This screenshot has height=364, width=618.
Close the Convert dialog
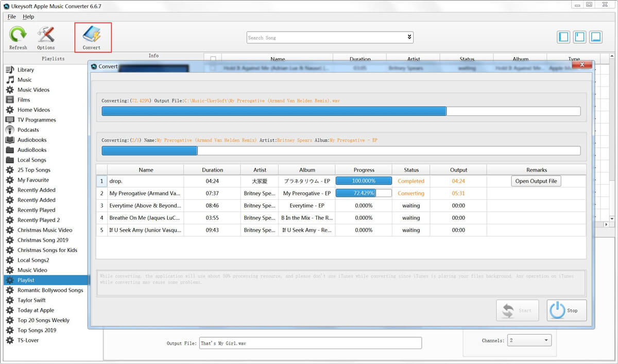coord(582,65)
